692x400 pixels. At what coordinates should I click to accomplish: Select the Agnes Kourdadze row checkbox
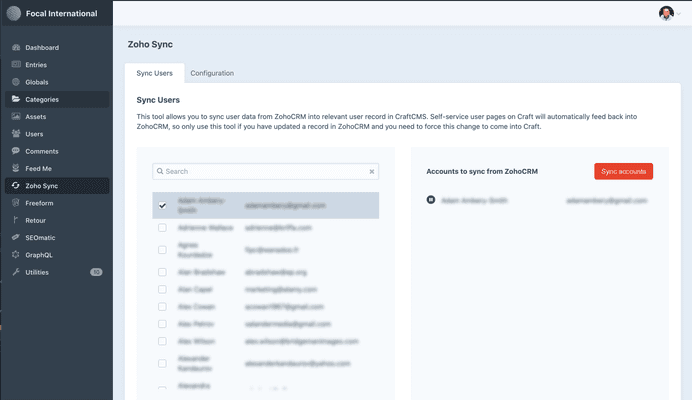click(x=162, y=250)
